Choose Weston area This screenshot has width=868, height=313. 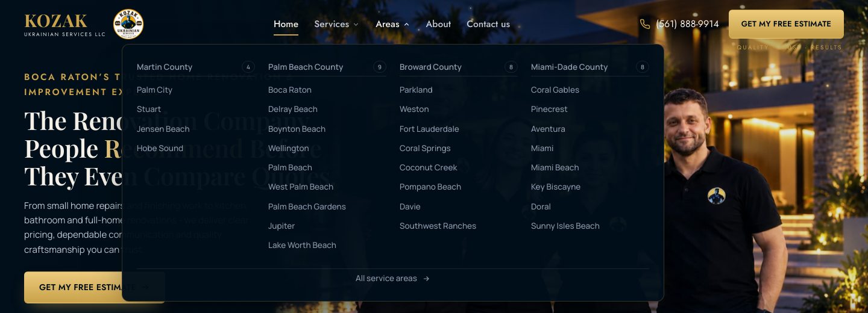[414, 109]
